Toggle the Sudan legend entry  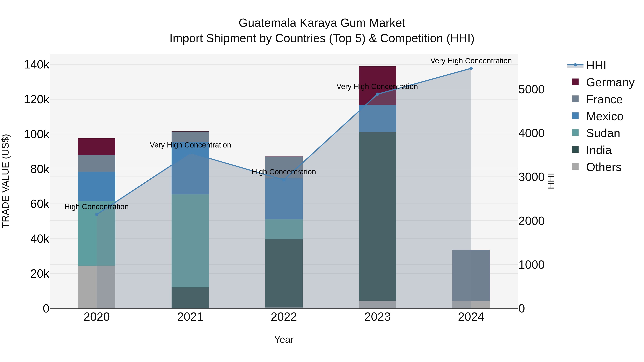point(596,133)
